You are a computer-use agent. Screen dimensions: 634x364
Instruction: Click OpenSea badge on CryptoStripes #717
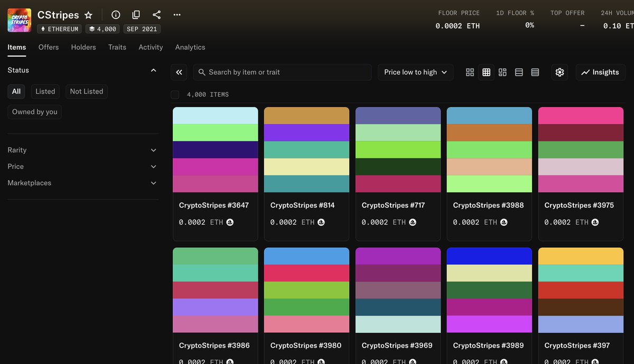[x=413, y=222]
